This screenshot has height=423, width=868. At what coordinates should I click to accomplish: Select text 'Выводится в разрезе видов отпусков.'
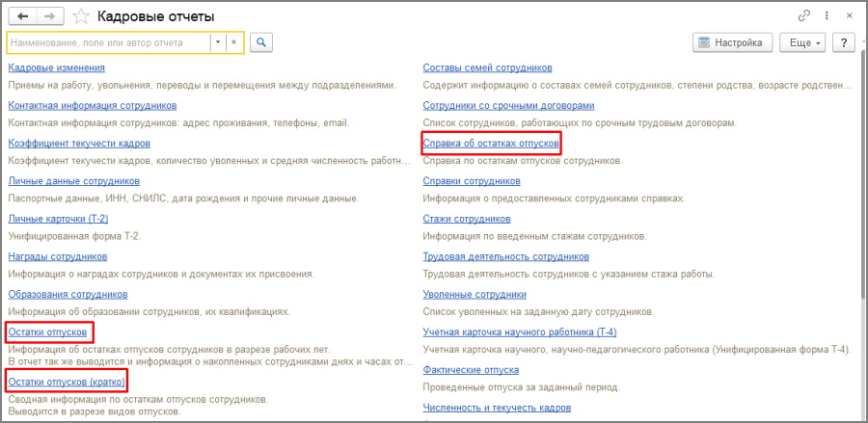click(95, 412)
